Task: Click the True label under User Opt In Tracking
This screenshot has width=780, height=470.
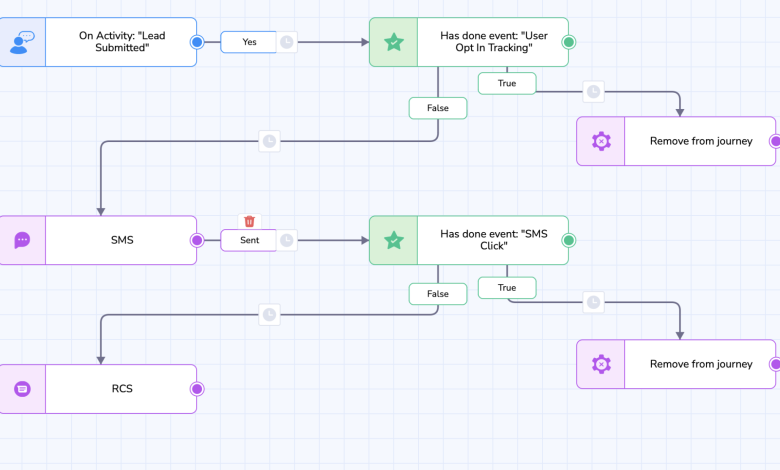Action: pos(507,83)
